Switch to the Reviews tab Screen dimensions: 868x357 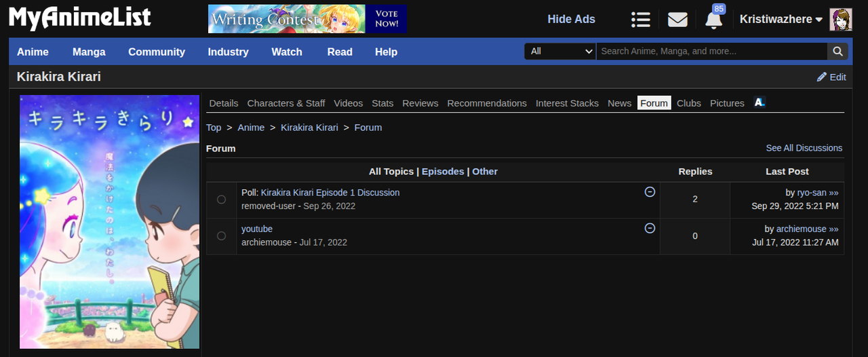[x=420, y=103]
